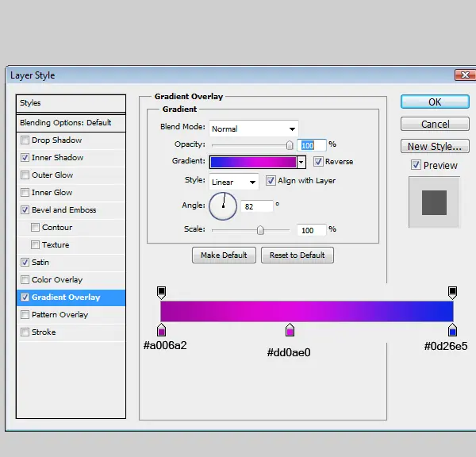Click the Make Default button
476x457 pixels.
point(224,255)
